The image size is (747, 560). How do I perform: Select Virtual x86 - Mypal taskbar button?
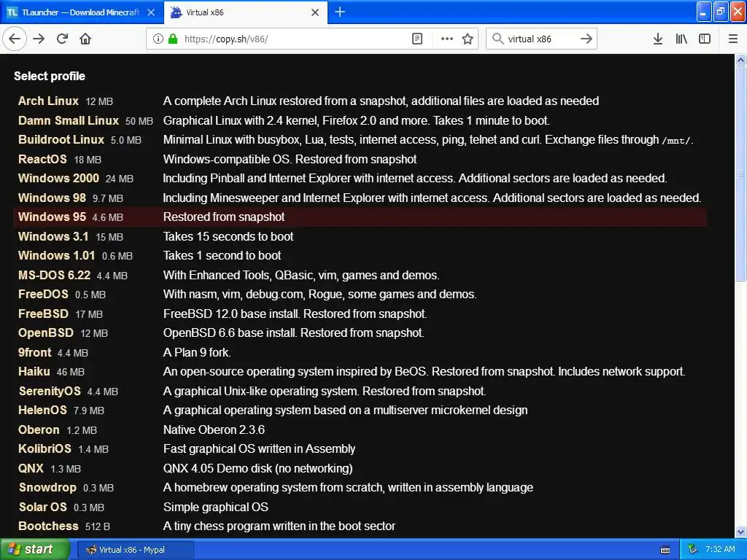[135, 550]
